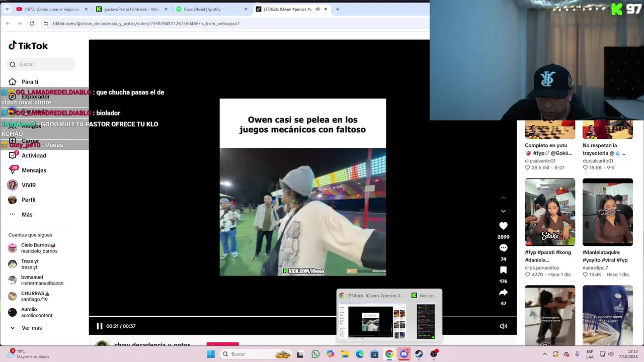Go to the next video with the down chevron
Image resolution: width=644 pixels, height=362 pixels.
point(503,211)
